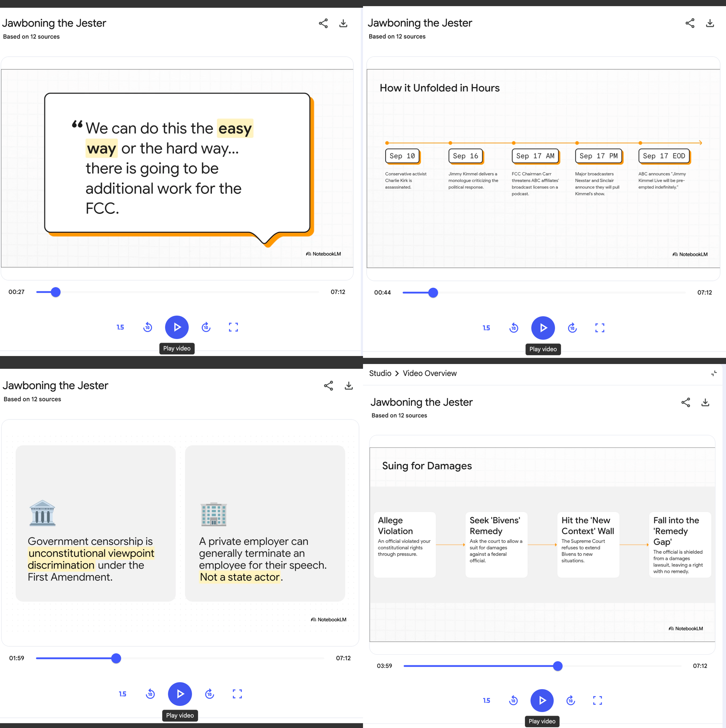The image size is (726, 728).
Task: Click the progress slider handle at 03:59
Action: (558, 666)
